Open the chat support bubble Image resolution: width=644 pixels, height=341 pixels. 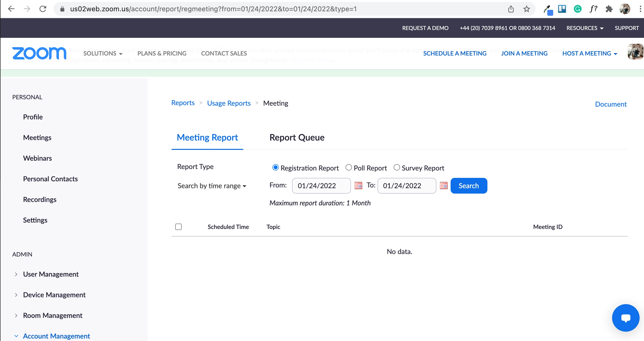[x=625, y=318]
